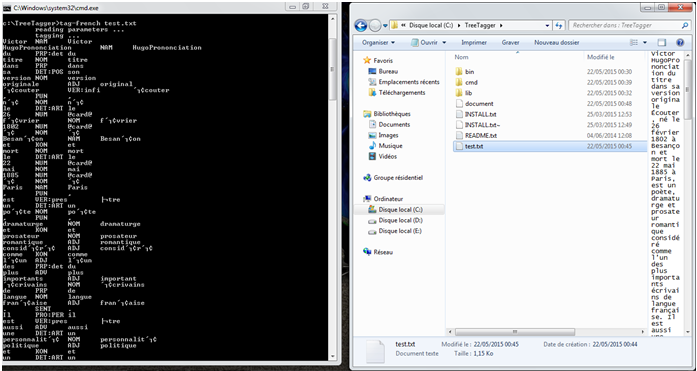Open Téléchargements in navigation pane

(397, 92)
